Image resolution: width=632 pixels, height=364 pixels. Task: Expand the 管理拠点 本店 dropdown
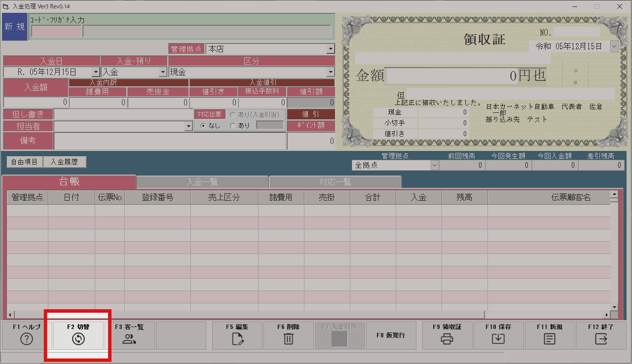[x=331, y=49]
